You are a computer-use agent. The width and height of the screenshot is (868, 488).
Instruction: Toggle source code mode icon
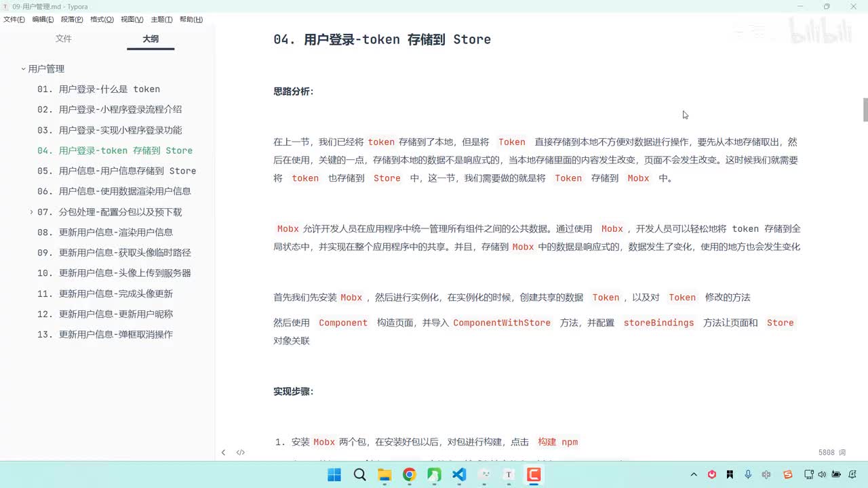(x=241, y=452)
